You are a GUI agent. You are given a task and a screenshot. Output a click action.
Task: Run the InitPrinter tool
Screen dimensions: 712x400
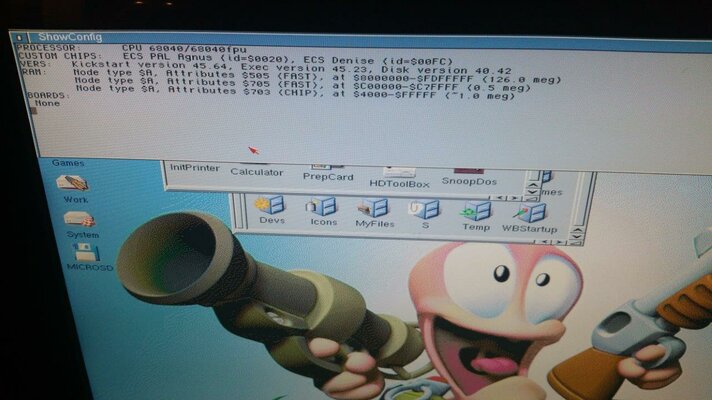(194, 167)
